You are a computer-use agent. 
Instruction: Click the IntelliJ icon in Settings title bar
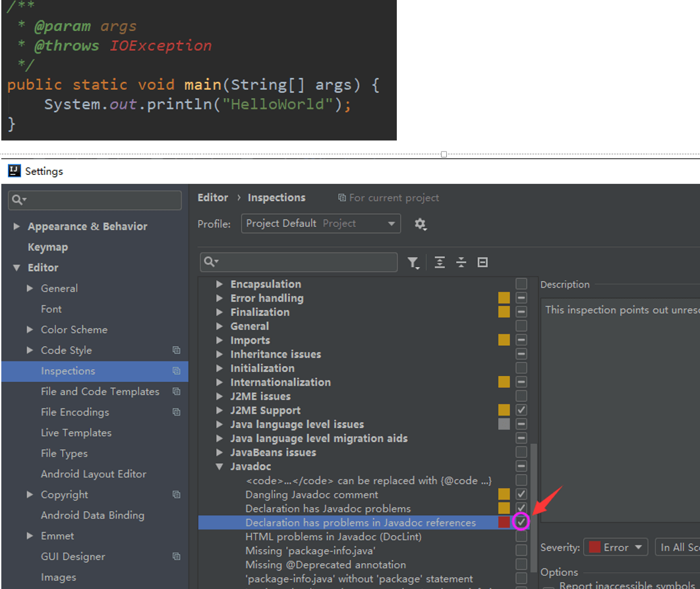[x=15, y=171]
